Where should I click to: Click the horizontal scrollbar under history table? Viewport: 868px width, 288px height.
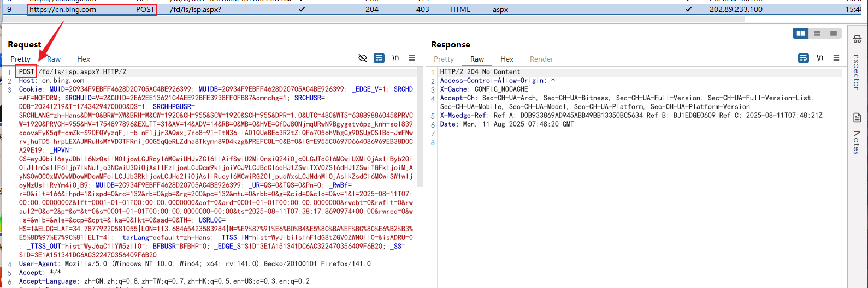point(374,19)
